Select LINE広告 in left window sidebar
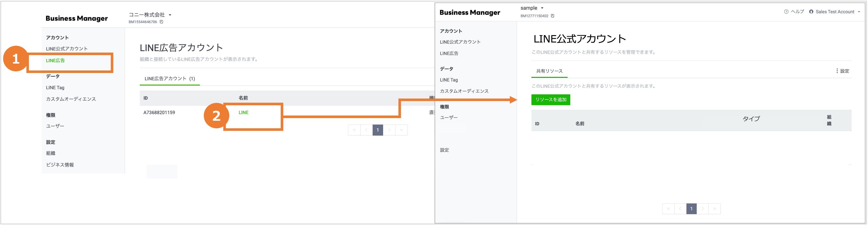The height and width of the screenshot is (225, 868). pyautogui.click(x=55, y=61)
